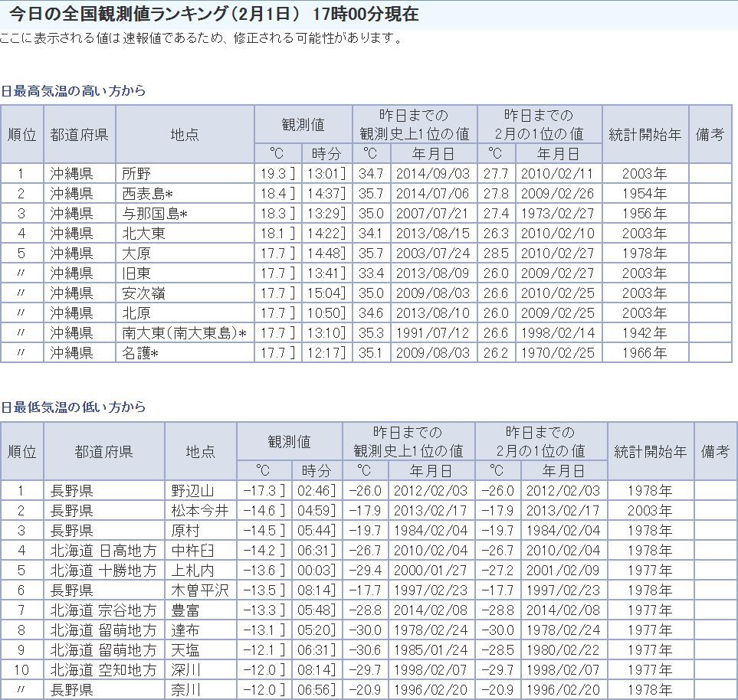Screen dimensions: 738x700
Task: Click the -17.3 observed temperature value
Action: click(x=260, y=491)
